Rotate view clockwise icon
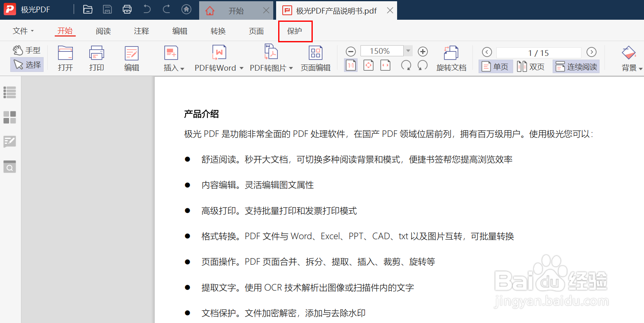 click(x=406, y=65)
